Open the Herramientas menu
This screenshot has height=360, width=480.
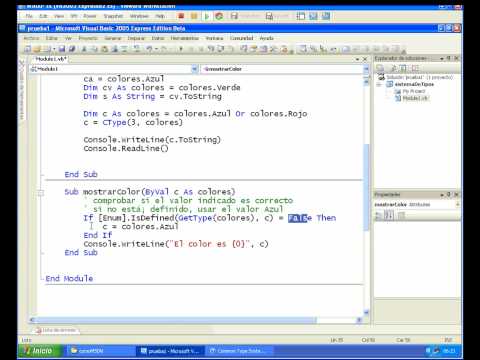(184, 38)
